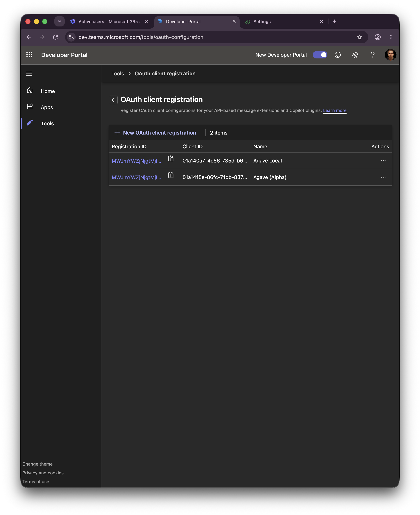Screen dimensions: 420x515
Task: Click Tools in the breadcrumb
Action: click(x=118, y=74)
